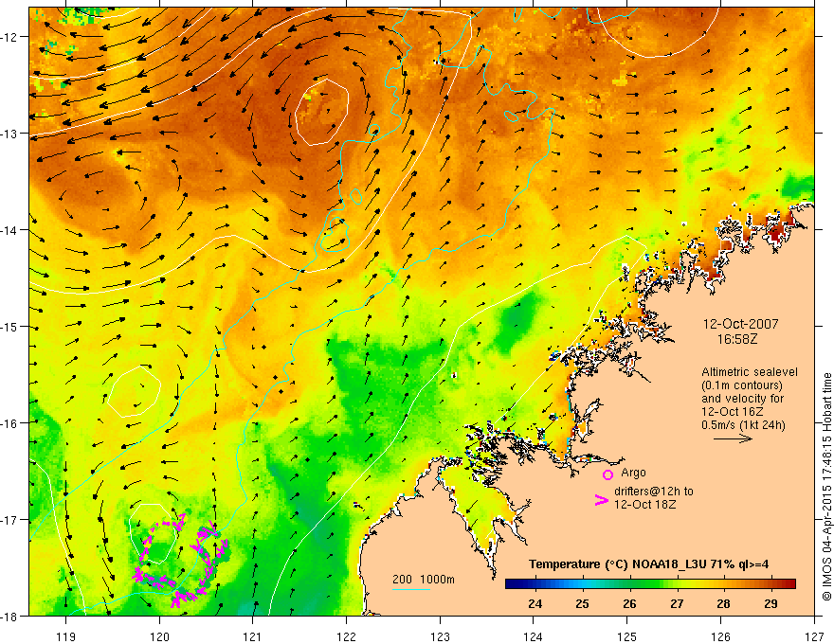The height and width of the screenshot is (644, 834).
Task: Click the '16:58Z' time label
Action: point(736,338)
